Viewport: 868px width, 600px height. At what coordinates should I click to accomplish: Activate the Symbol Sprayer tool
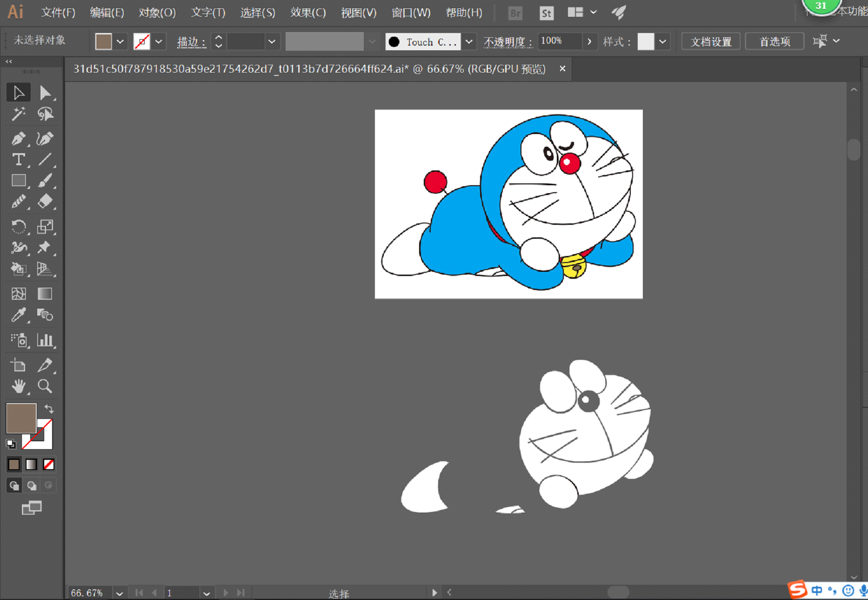pos(19,340)
